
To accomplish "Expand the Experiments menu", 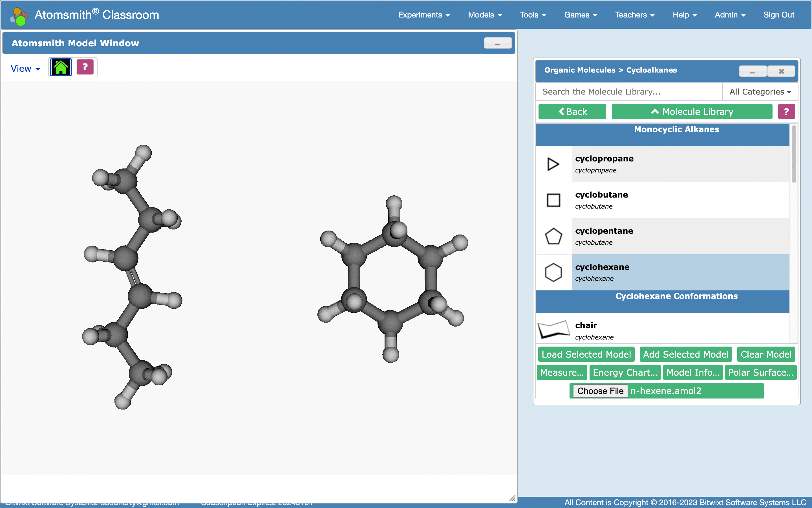I will (424, 15).
